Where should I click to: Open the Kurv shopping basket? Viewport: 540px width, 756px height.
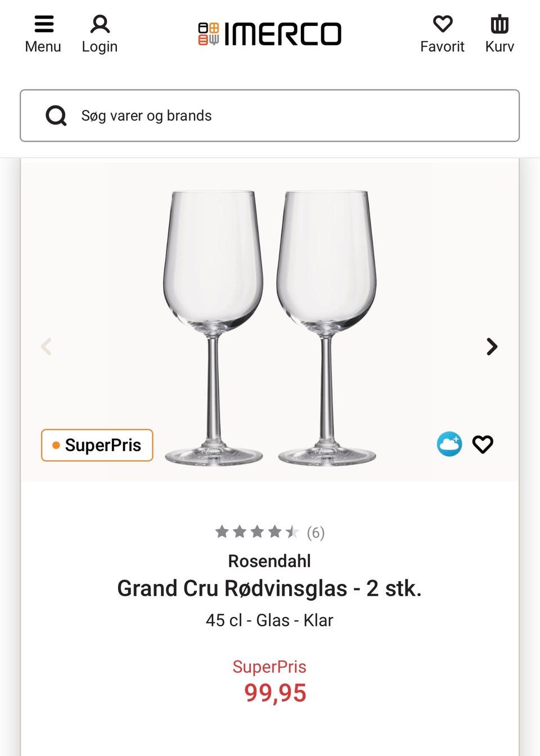coord(499,25)
